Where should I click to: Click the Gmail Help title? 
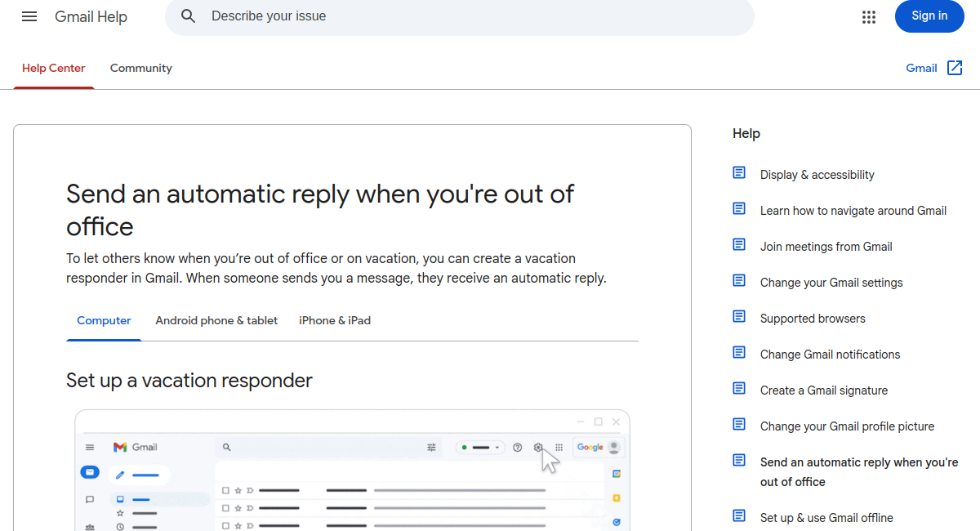click(x=91, y=16)
